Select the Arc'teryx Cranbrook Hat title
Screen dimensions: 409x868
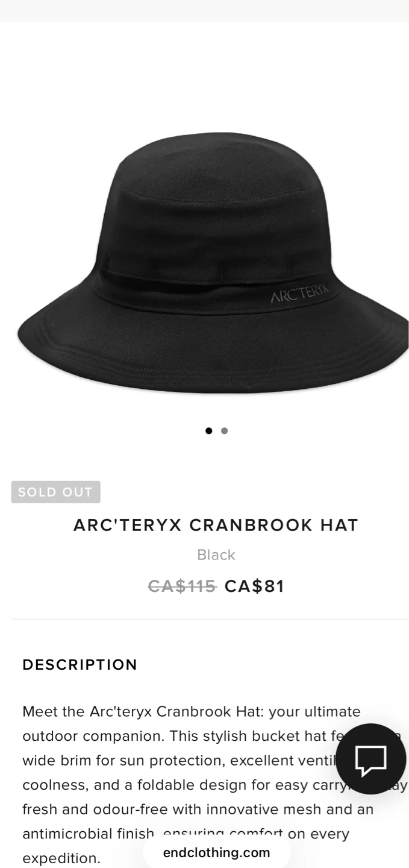[216, 525]
